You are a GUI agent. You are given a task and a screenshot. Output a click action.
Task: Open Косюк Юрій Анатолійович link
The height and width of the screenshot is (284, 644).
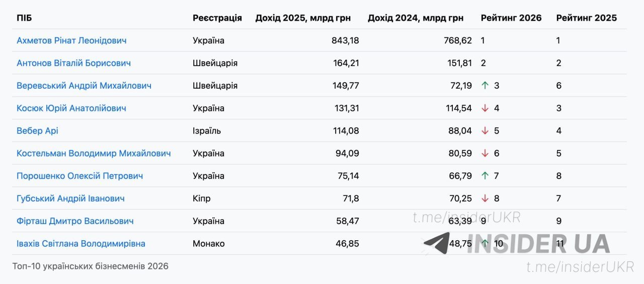71,108
